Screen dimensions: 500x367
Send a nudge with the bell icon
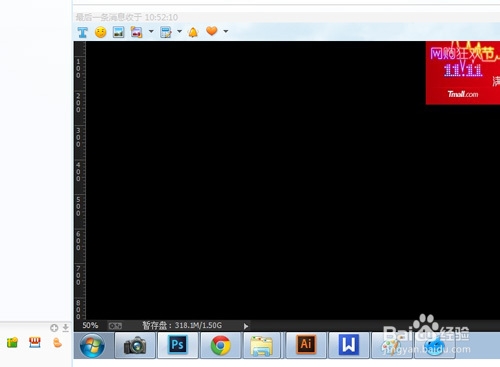(193, 32)
